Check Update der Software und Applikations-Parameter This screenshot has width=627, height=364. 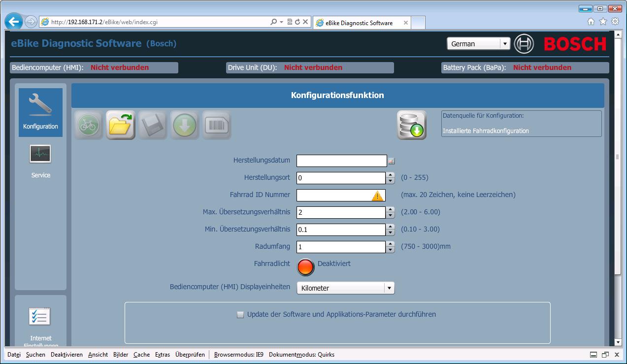click(240, 315)
